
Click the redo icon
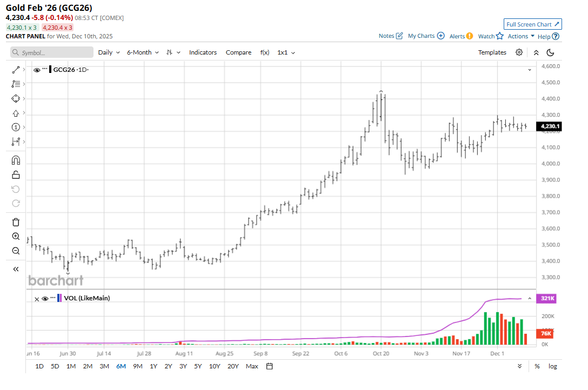pyautogui.click(x=16, y=203)
